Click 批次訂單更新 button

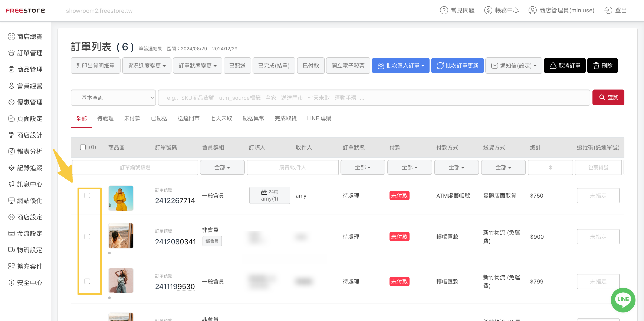pos(457,66)
